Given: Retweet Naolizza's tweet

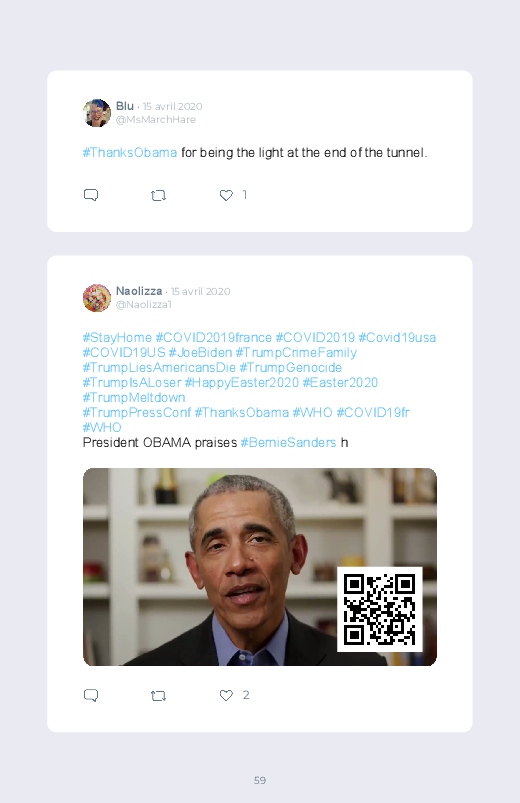Looking at the screenshot, I should pyautogui.click(x=158, y=695).
